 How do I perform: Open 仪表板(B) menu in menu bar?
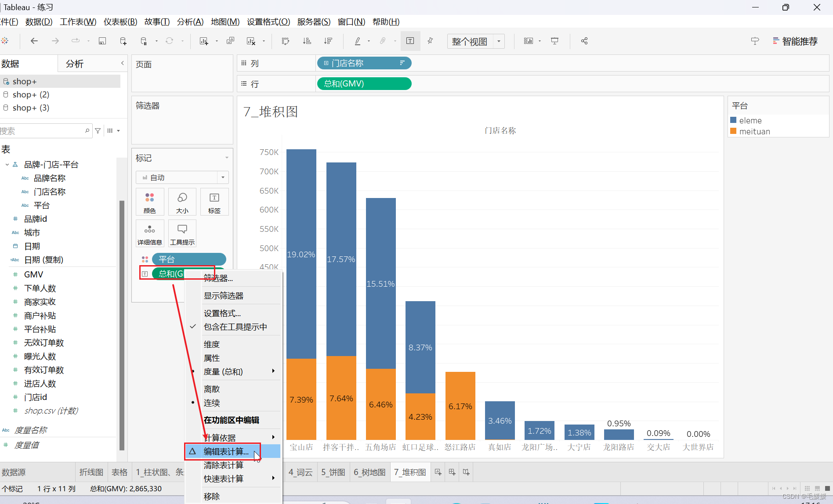pos(120,22)
